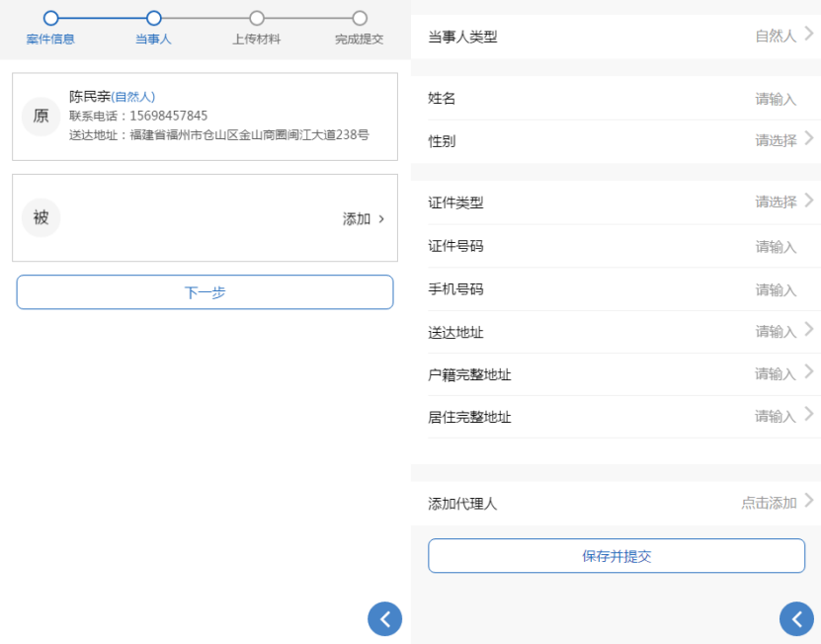Screen dimensions: 821x644
Task: Click the left blue back arrow button
Action: [384, 619]
